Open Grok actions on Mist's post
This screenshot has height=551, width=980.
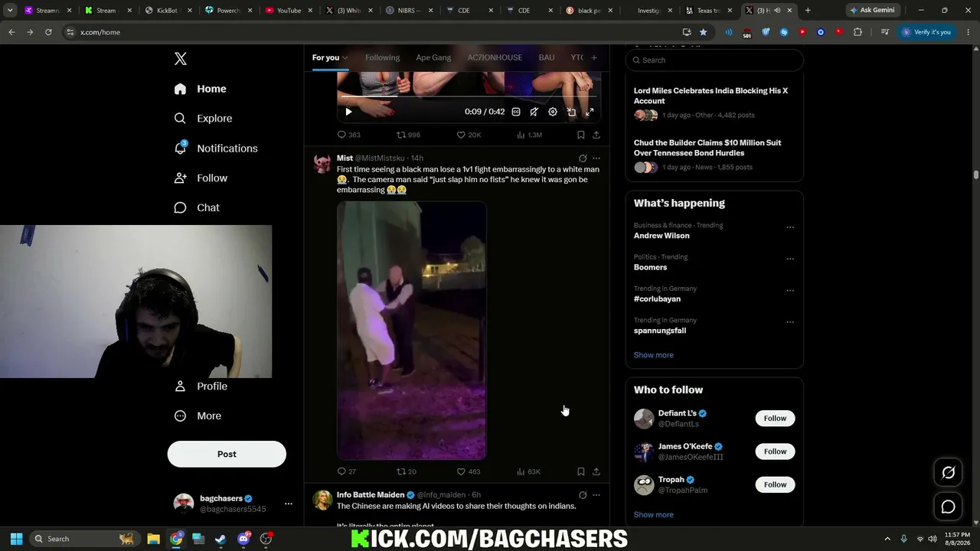click(x=583, y=158)
